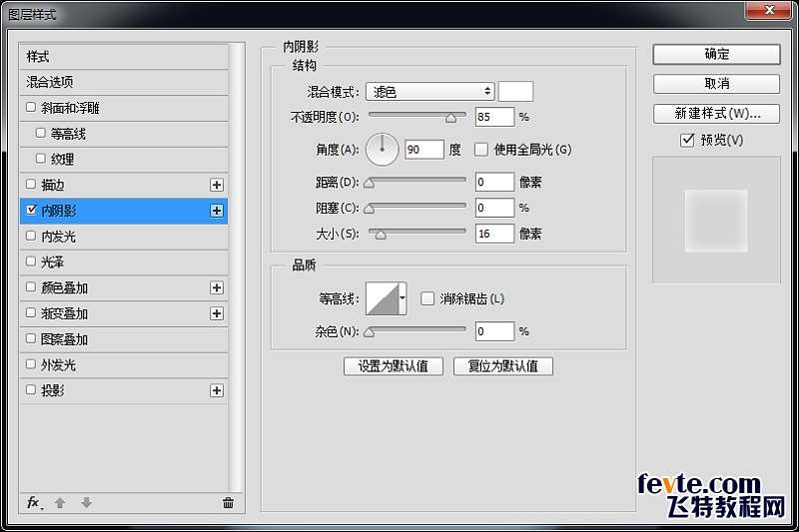Open the 图案叠加 settings row
799x532 pixels.
[123, 339]
